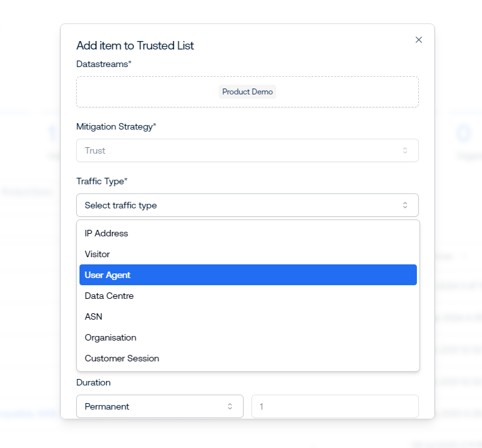Click the chevron icon in the Permanent duration selector
The height and width of the screenshot is (448, 482).
229,406
